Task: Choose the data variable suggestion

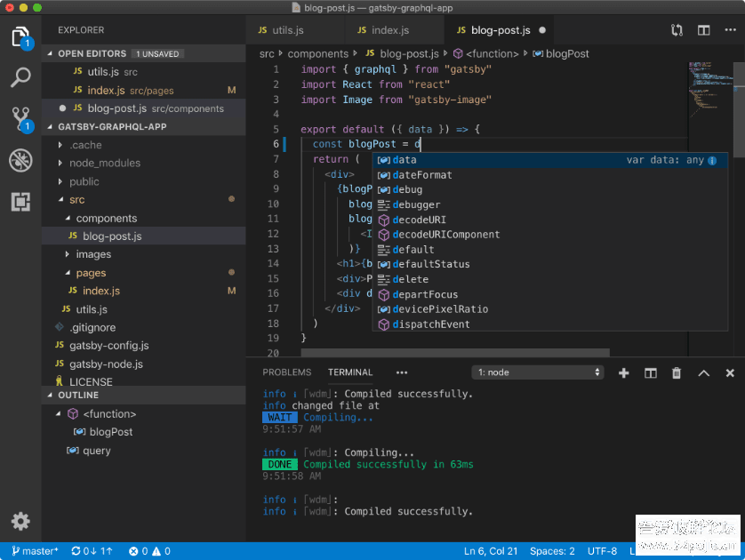Action: 549,160
